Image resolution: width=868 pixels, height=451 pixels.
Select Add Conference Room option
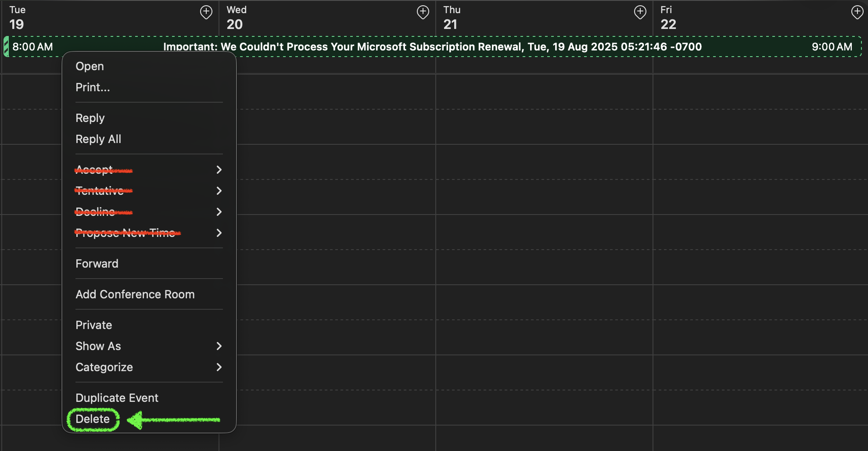click(149, 294)
